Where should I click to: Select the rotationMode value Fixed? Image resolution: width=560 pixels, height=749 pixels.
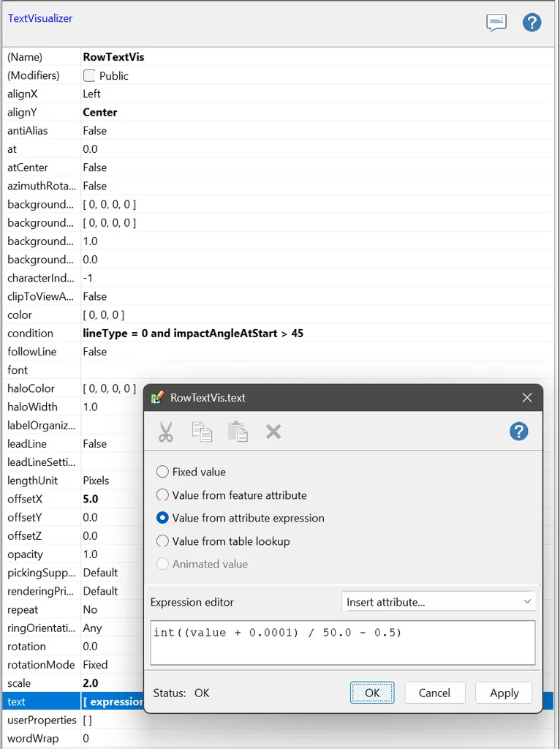click(x=96, y=665)
